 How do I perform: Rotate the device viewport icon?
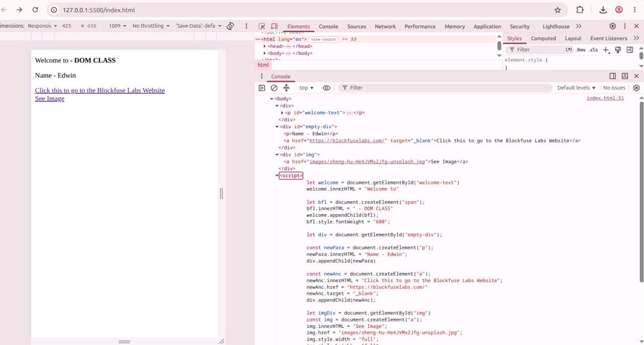pyautogui.click(x=230, y=26)
